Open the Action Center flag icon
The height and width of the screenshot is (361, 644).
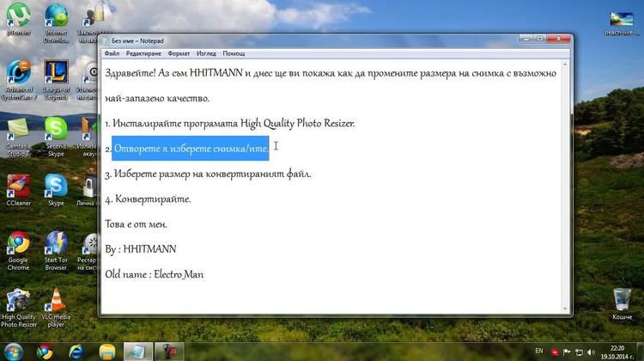click(567, 352)
